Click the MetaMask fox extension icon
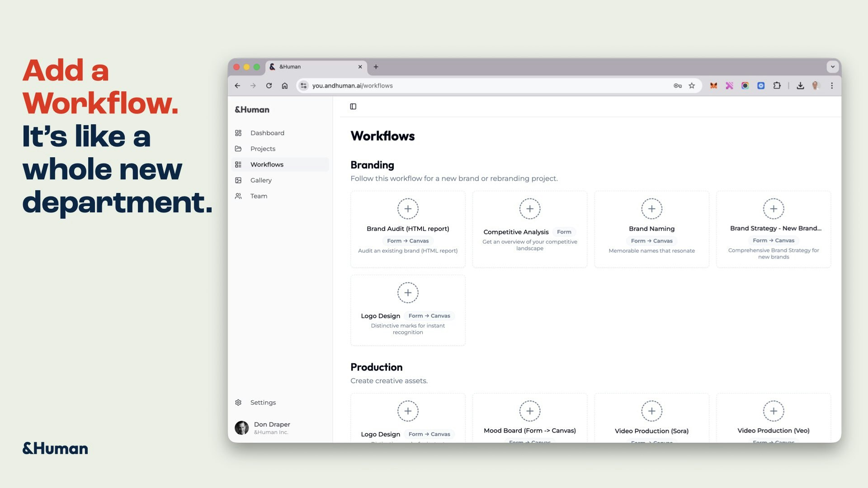The image size is (868, 488). point(713,85)
